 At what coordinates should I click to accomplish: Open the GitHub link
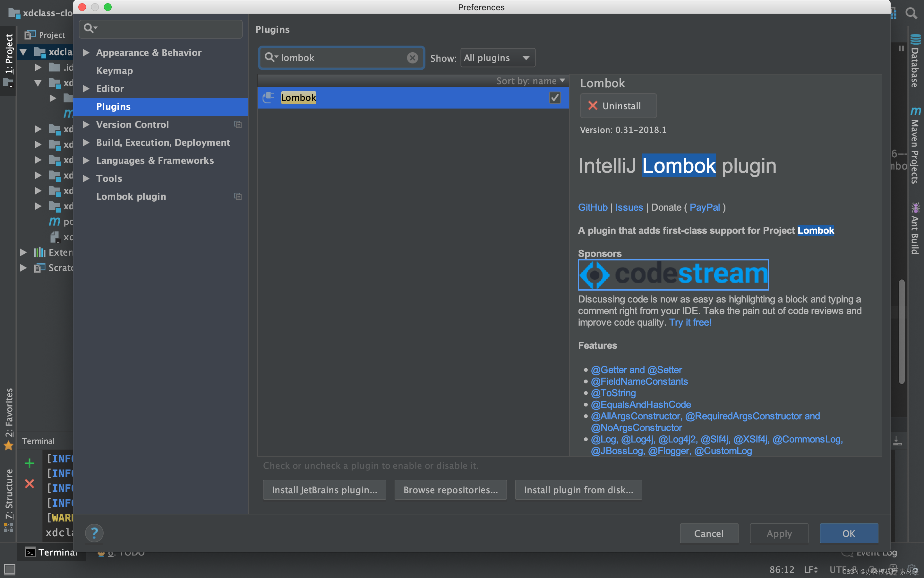593,207
